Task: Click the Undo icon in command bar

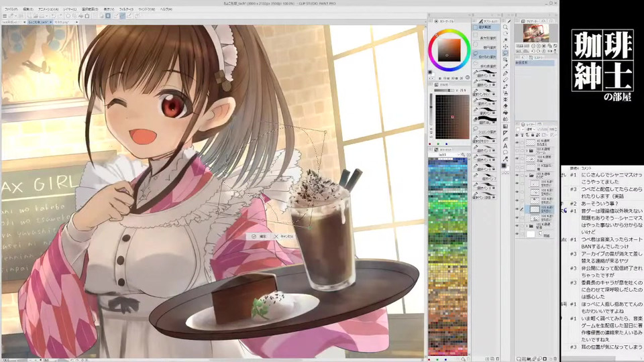Action: (54, 16)
